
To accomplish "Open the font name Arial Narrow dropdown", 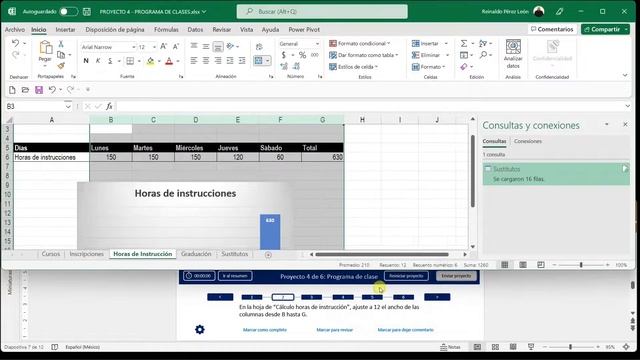I will pyautogui.click(x=133, y=47).
